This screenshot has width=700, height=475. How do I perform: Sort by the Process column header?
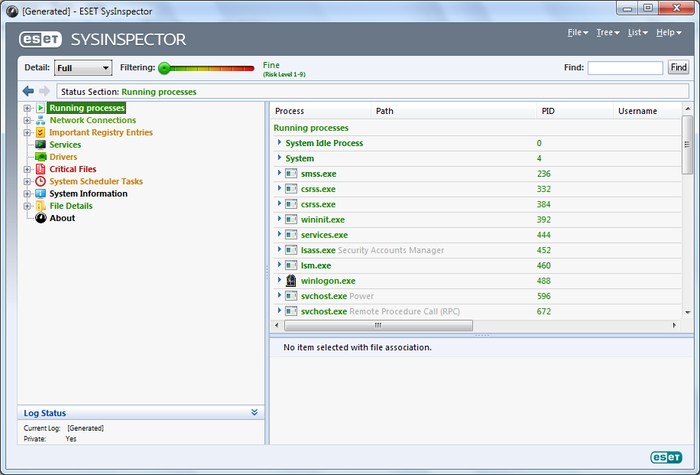[x=321, y=111]
